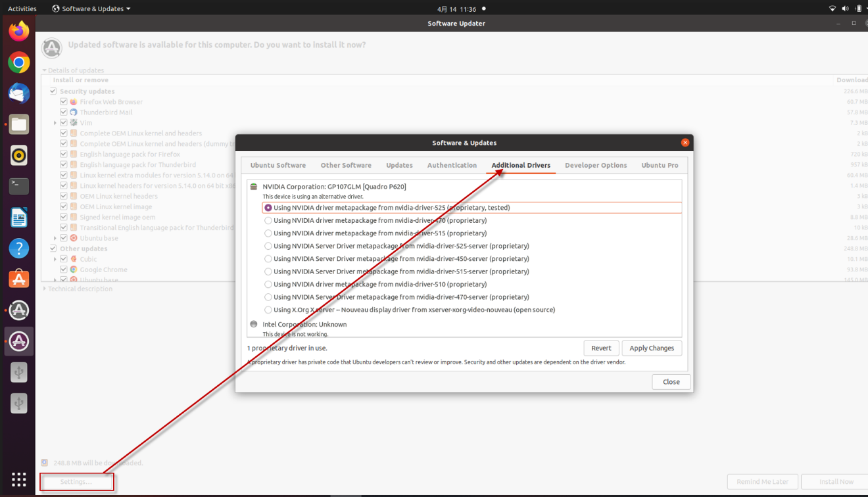
Task: Toggle Security updates checkbox
Action: coord(53,91)
